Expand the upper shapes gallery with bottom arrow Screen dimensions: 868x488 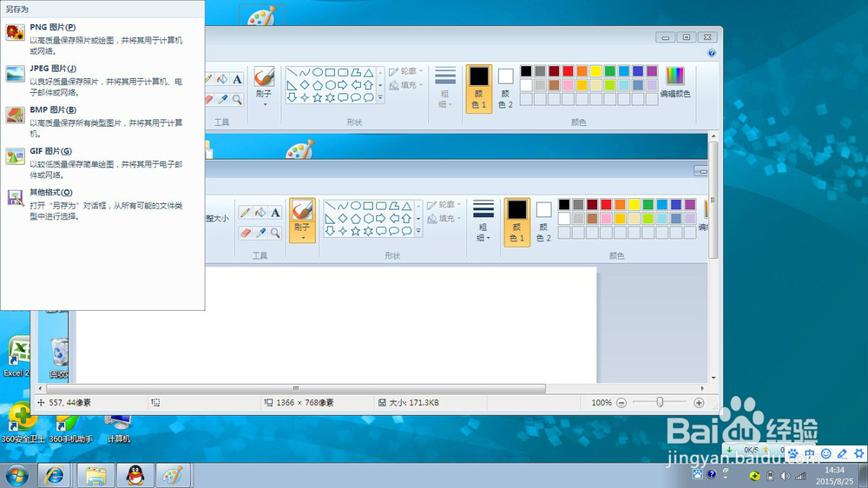tap(380, 98)
